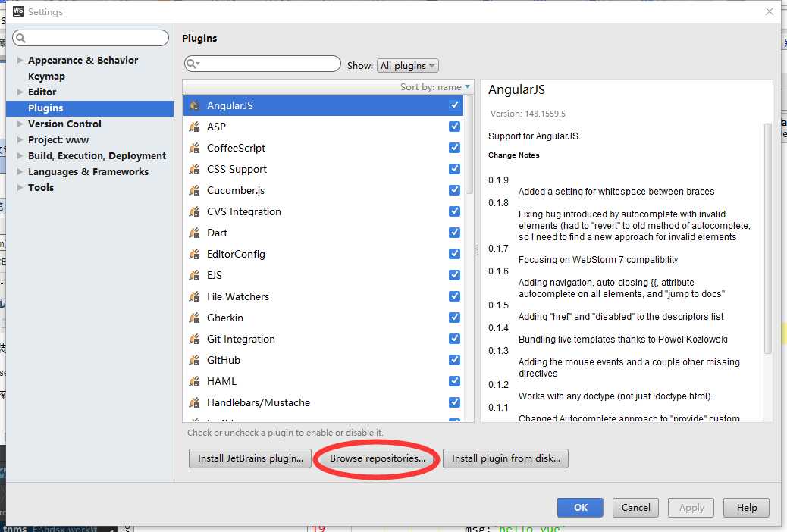Click the CSS Support plugin icon

(194, 169)
